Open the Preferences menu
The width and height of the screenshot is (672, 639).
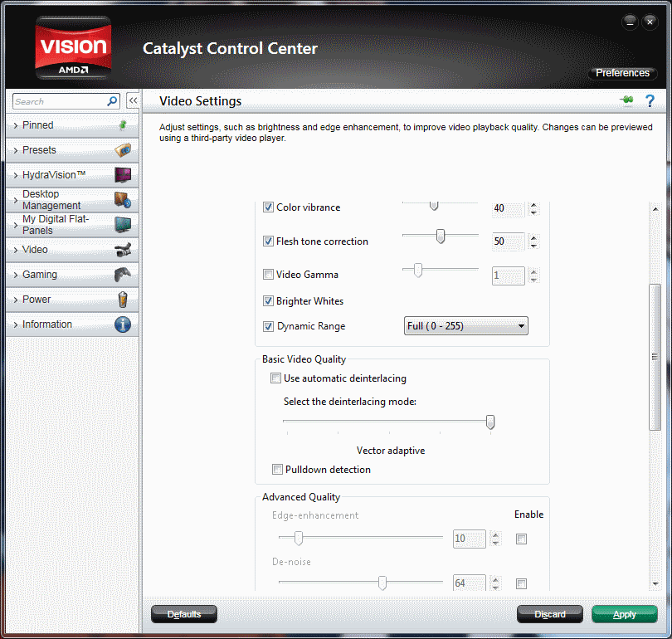point(622,73)
